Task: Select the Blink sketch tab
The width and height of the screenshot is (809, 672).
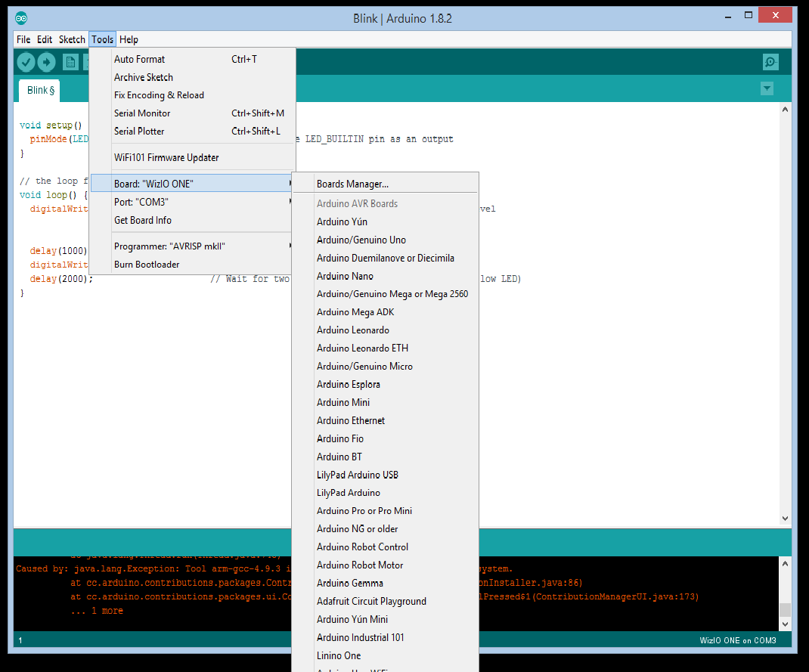Action: point(40,90)
